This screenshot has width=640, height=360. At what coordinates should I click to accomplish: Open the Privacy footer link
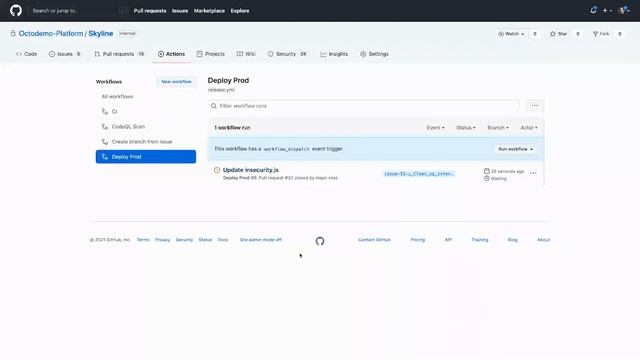click(162, 240)
